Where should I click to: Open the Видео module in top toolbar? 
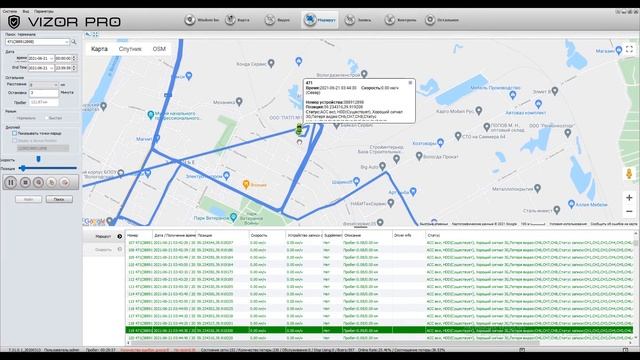click(x=277, y=20)
